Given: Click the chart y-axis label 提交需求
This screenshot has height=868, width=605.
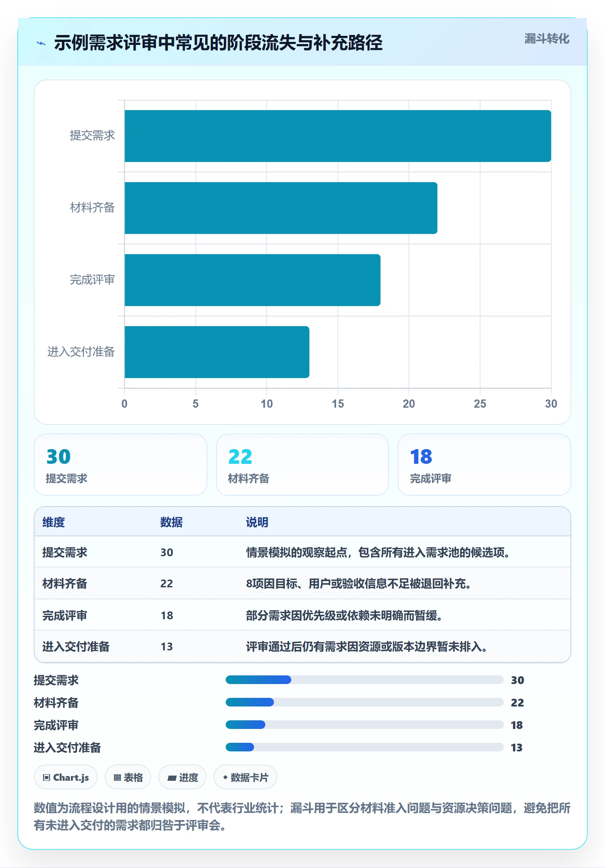Looking at the screenshot, I should [92, 136].
